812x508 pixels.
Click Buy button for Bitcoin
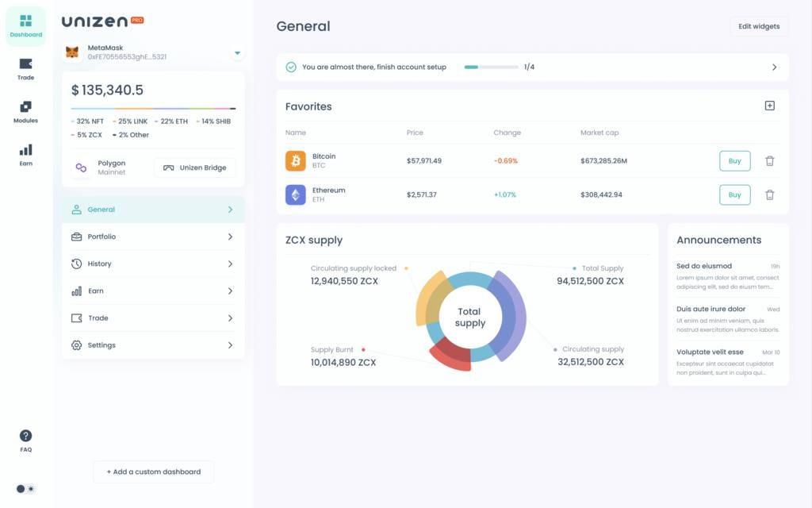click(734, 160)
